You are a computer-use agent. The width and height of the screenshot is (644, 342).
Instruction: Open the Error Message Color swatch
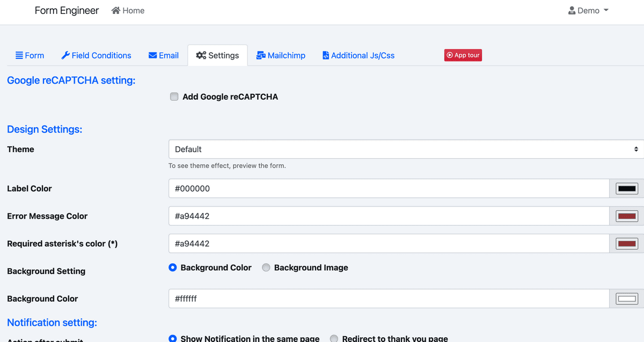(626, 216)
